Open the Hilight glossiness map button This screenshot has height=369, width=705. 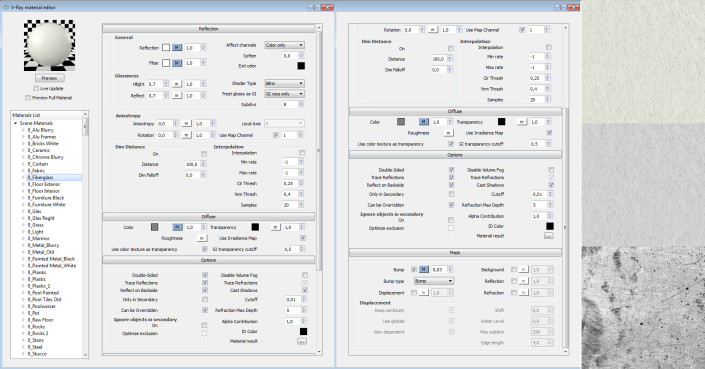[177, 84]
